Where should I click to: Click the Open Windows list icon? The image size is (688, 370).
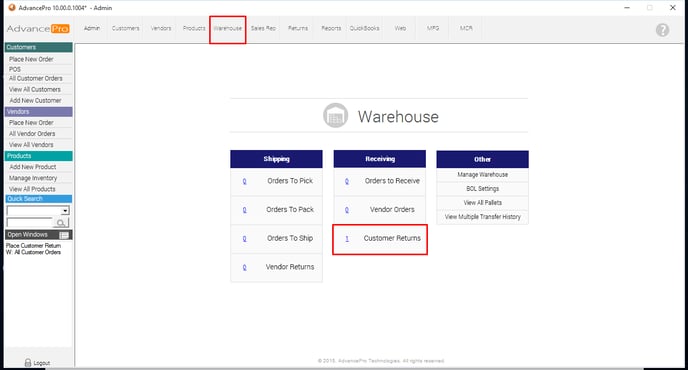tap(64, 235)
